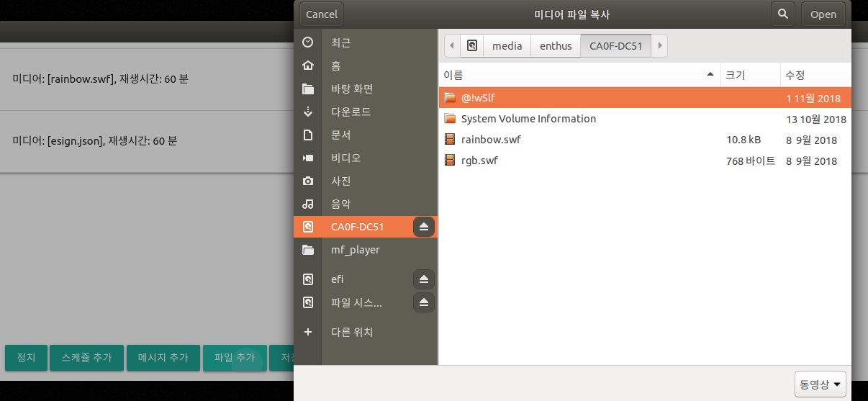Eject the efi volume

(x=424, y=279)
